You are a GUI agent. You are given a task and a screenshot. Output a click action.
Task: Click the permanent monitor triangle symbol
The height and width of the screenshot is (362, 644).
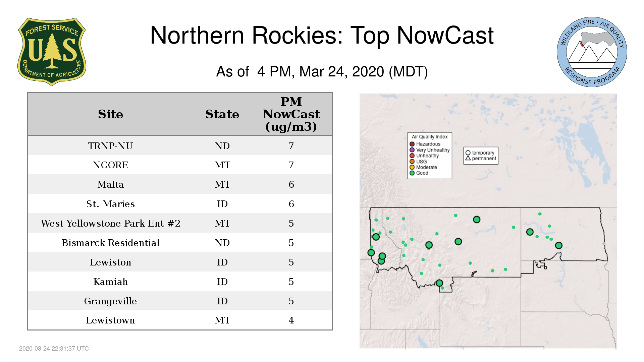tap(468, 158)
